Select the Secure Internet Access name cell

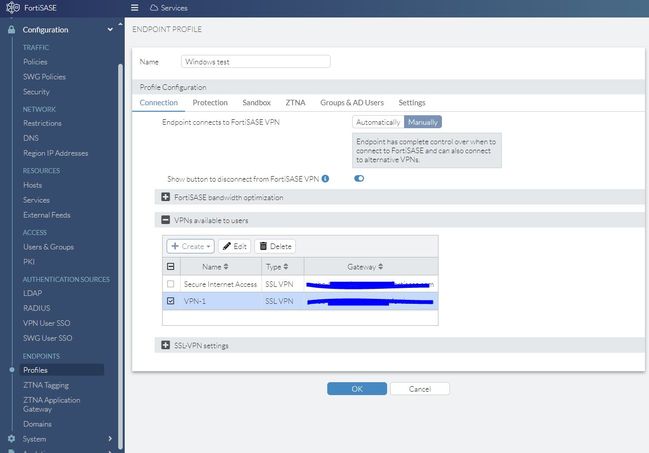(220, 284)
